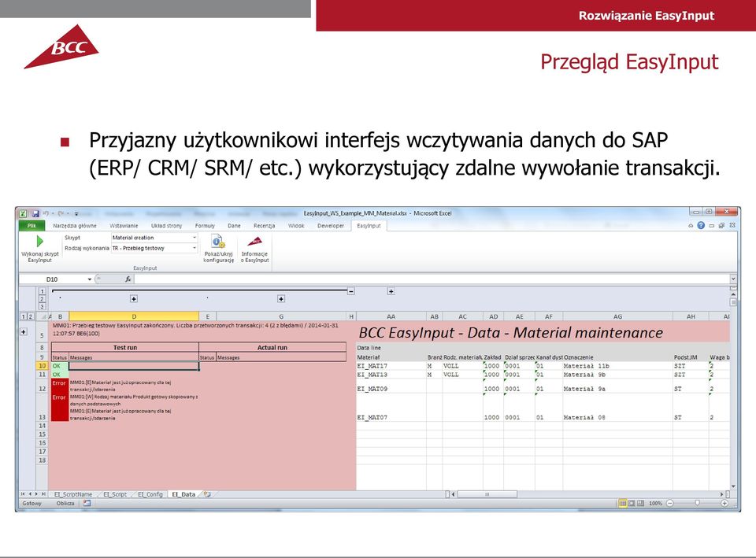
Task: Click the Excel application icon in title bar
Action: point(23,213)
